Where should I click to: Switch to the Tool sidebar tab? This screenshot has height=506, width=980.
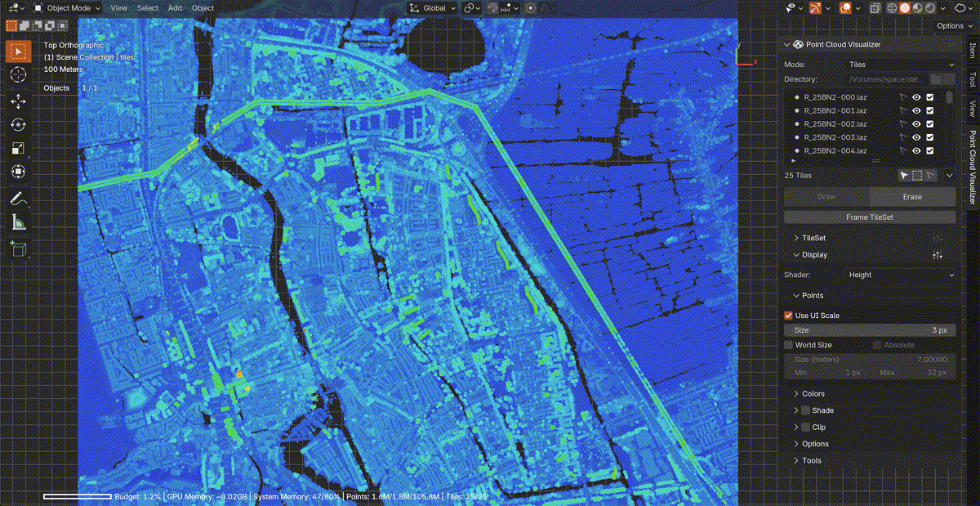(972, 79)
